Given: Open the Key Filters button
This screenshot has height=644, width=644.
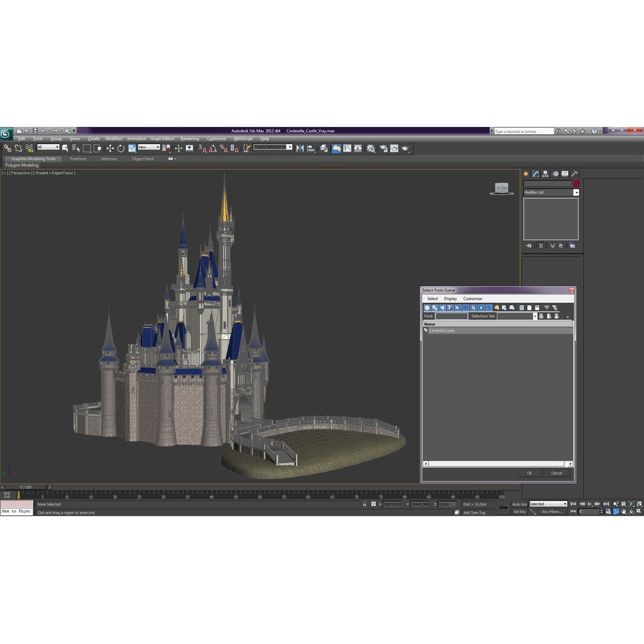Looking at the screenshot, I should (x=552, y=512).
